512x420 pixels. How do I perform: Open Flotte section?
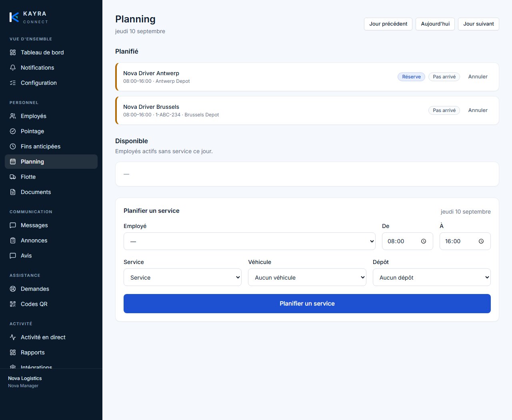tap(51, 177)
